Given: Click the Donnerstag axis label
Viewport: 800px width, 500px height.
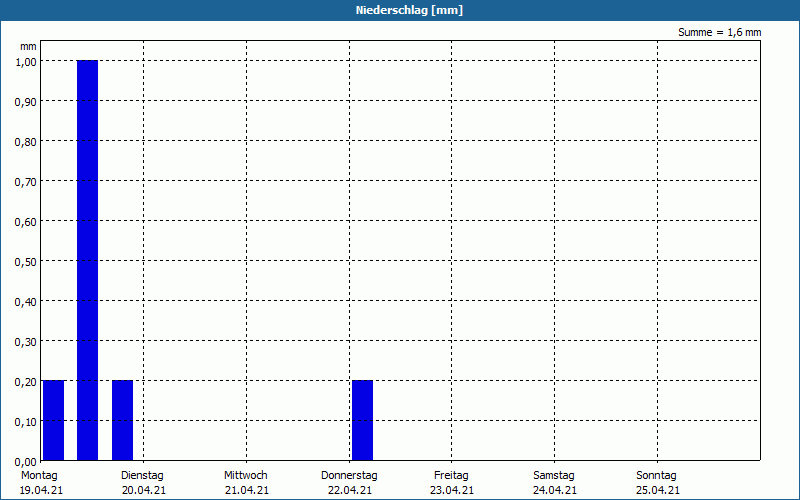Looking at the screenshot, I should point(349,476).
